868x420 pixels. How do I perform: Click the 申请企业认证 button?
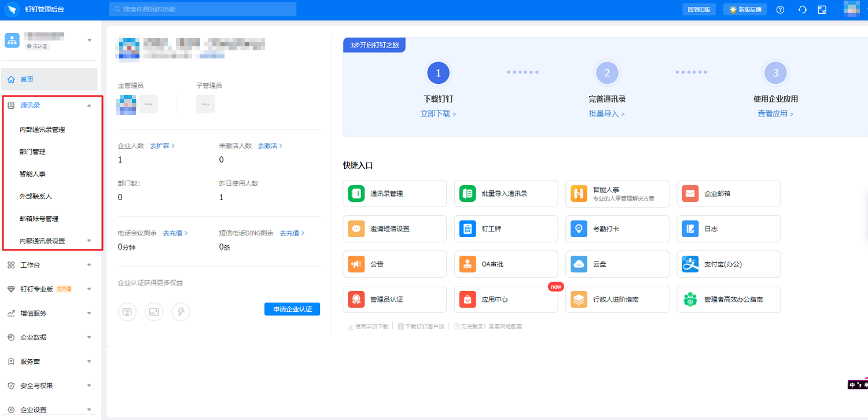coord(292,309)
